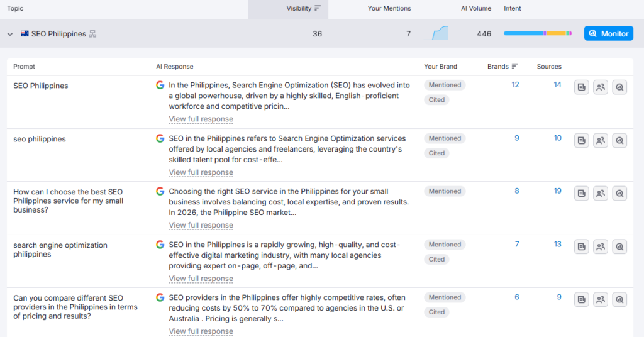Open document icon for 'seo philippines' lowercase row
Viewport: 644px width, 337px height.
coord(581,140)
